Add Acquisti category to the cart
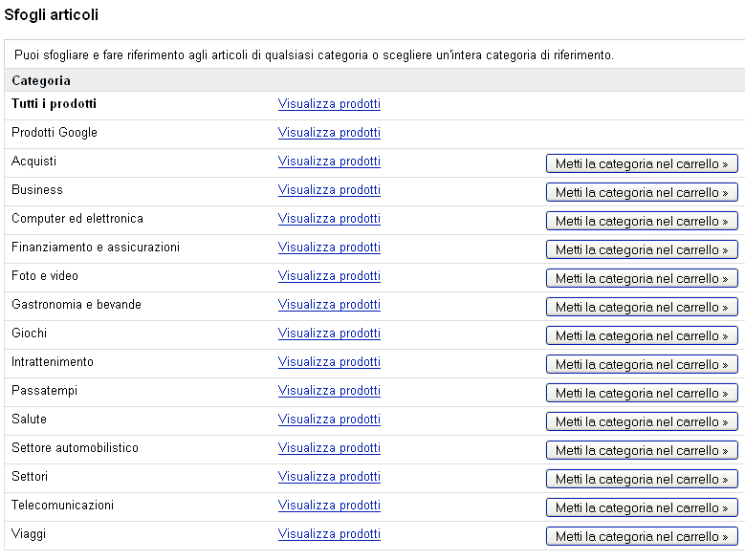Viewport: 745px width, 560px height. 642,163
